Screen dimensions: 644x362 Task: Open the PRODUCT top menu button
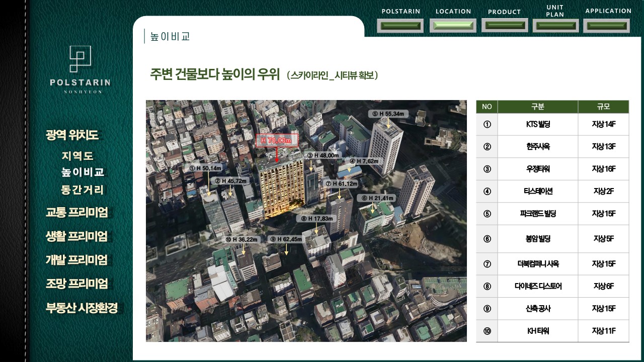(x=505, y=25)
